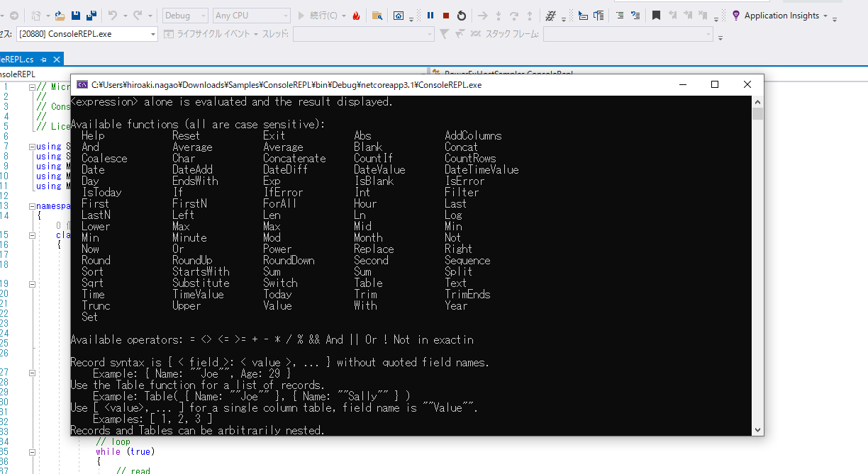This screenshot has height=474, width=868.
Task: Click the Clear Bookmarks icon
Action: point(703,16)
